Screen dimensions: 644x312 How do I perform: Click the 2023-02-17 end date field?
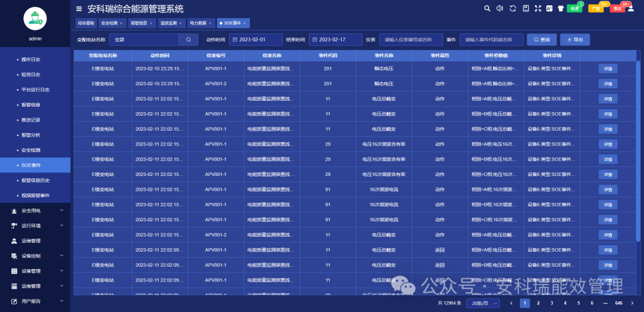[336, 39]
